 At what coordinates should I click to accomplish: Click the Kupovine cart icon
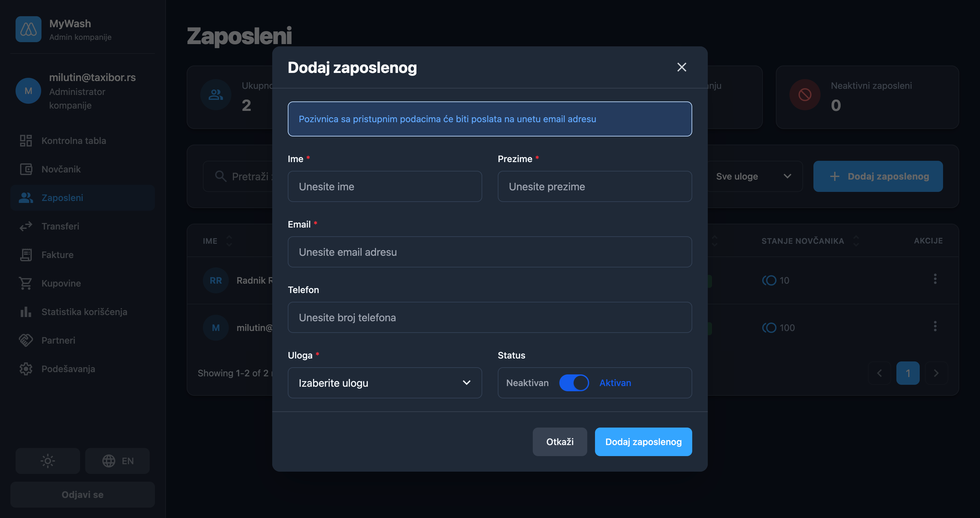tap(26, 284)
